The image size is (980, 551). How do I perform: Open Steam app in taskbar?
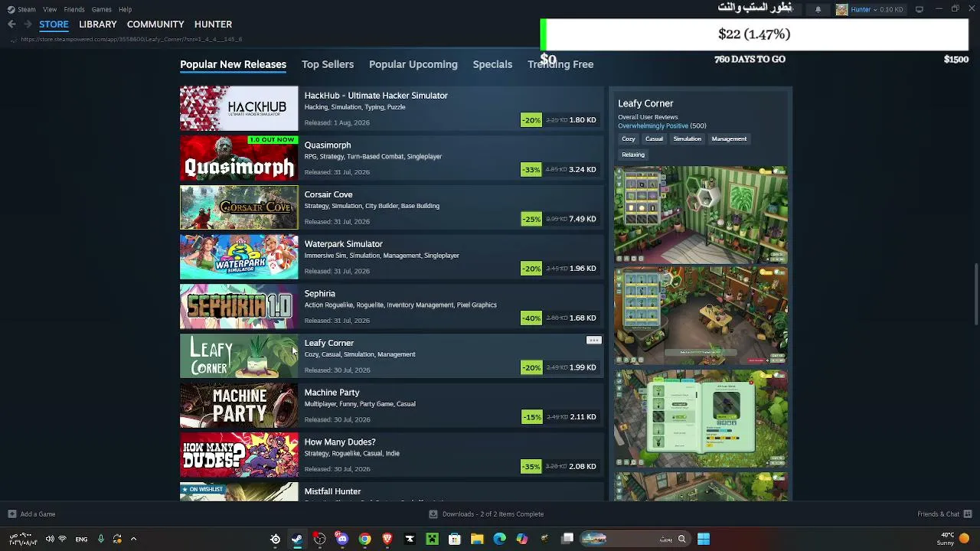click(x=297, y=539)
